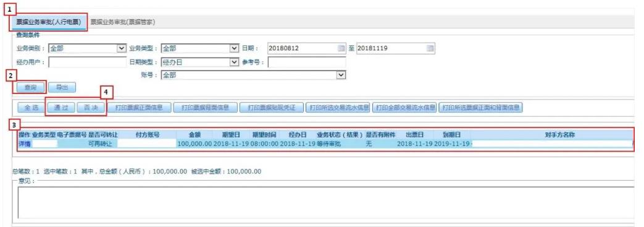Open the 账号 account dropdown
The height and width of the screenshot is (227, 644).
click(x=341, y=75)
